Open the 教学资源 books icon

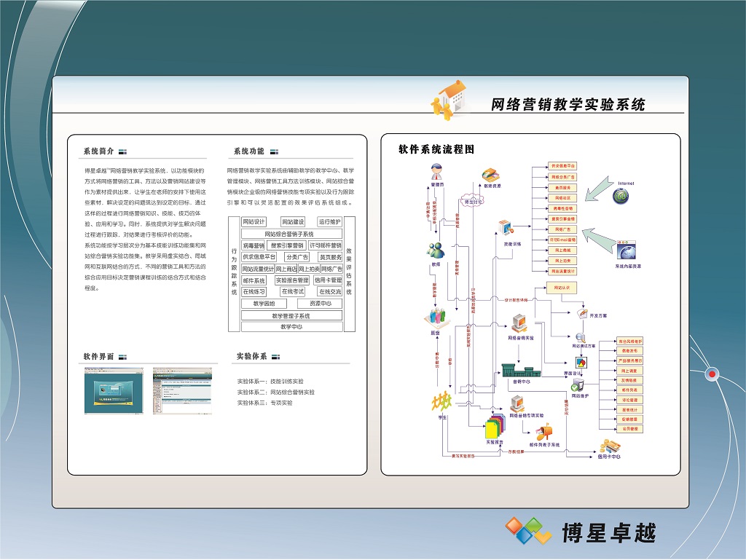point(492,176)
